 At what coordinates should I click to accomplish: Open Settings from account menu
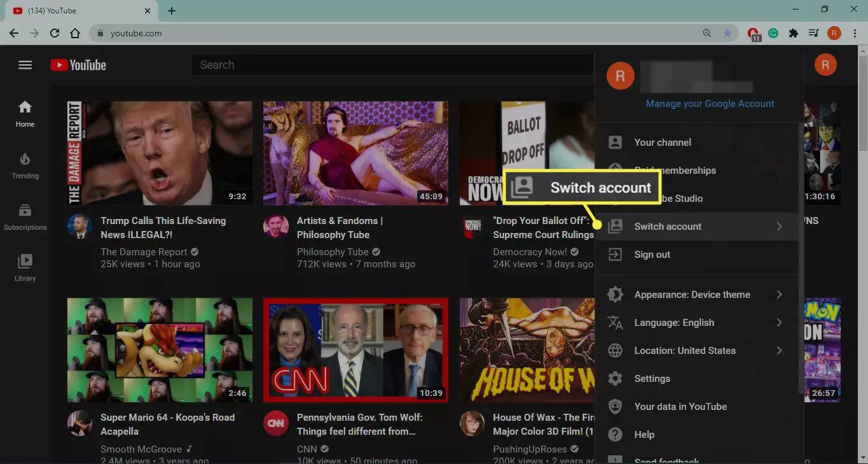[696, 379]
